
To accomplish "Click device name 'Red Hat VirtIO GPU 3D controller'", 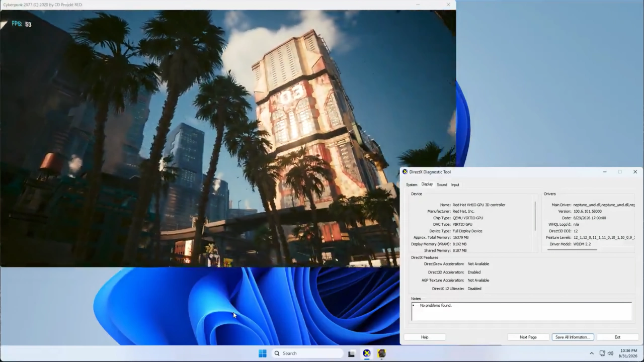I will tap(479, 205).
